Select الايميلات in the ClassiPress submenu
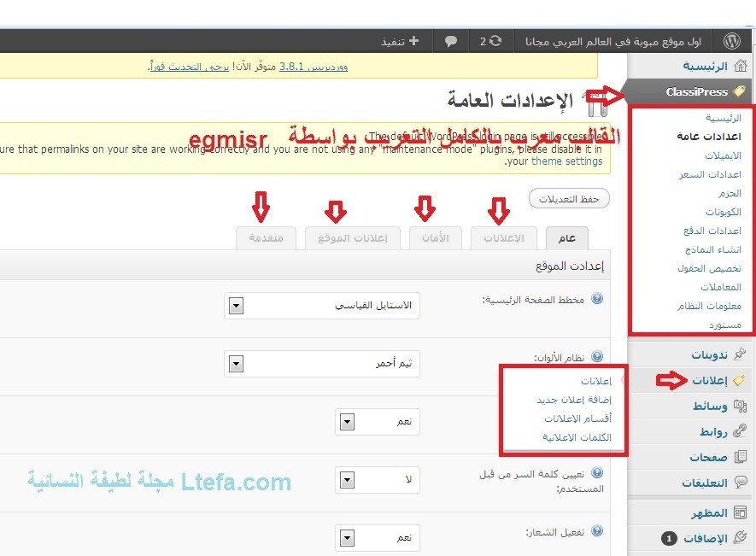Screen dimensions: 756x556 point(723,155)
